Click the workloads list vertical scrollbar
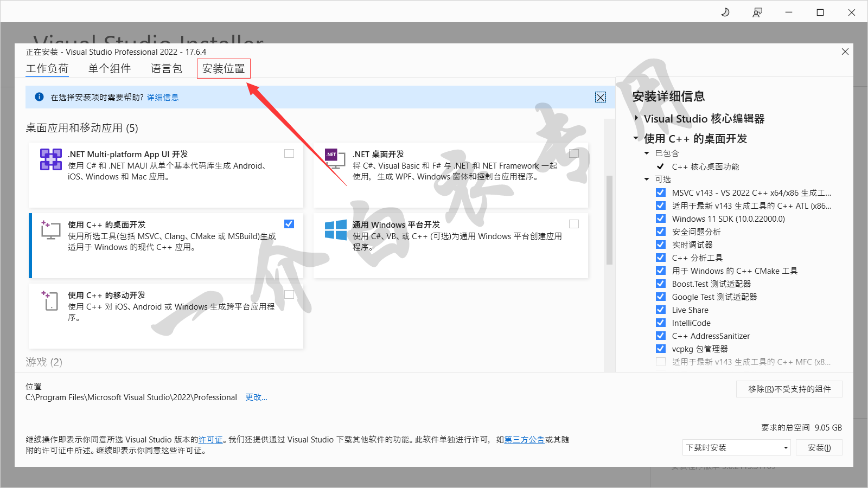This screenshot has height=488, width=868. pos(609,220)
